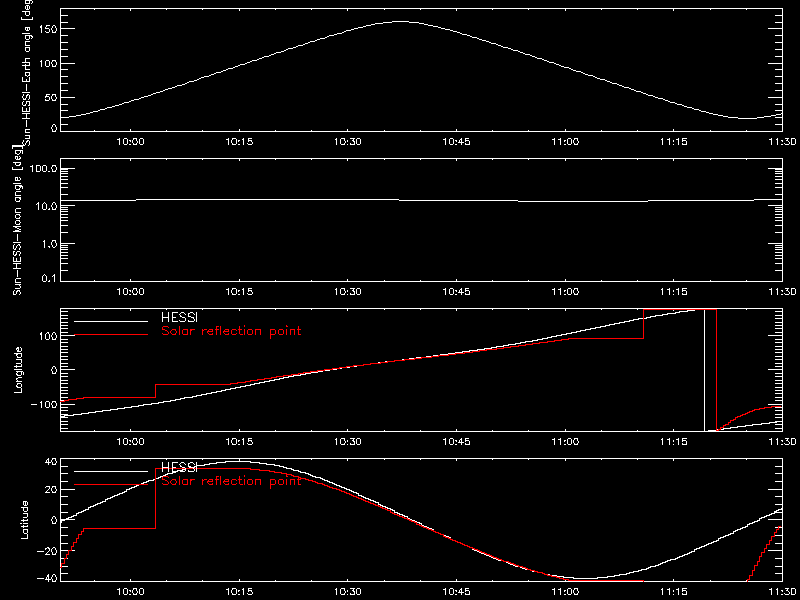The height and width of the screenshot is (600, 800).
Task: Click 10:45 time label under Moon angle plot
Action: point(456,292)
